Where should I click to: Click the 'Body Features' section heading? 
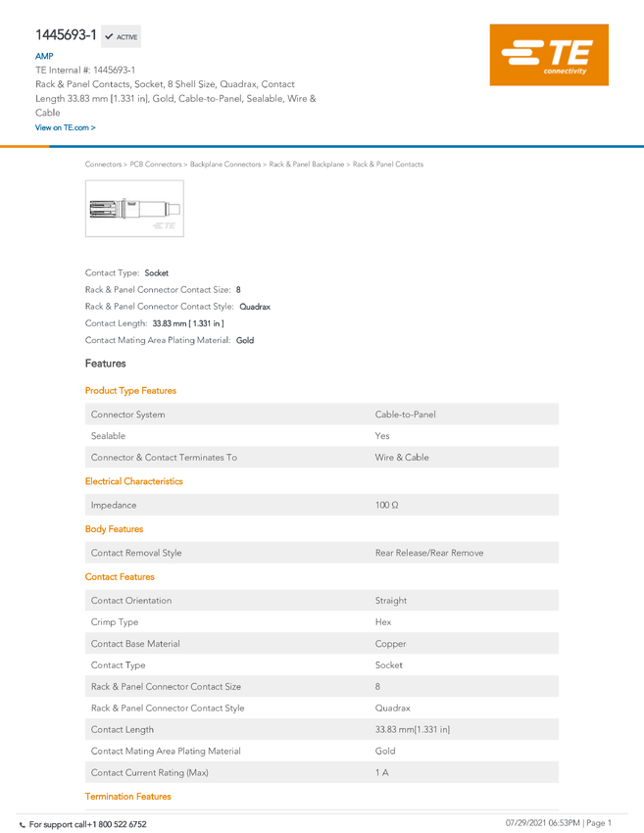pyautogui.click(x=115, y=529)
